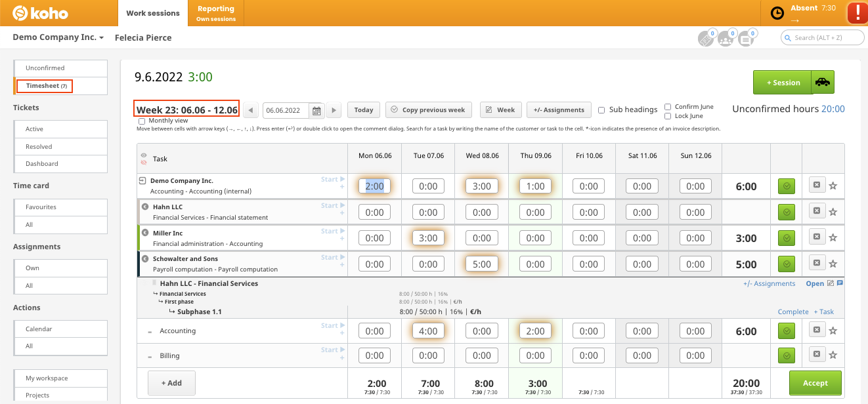Click the + Task link
The image size is (868, 404).
[823, 312]
